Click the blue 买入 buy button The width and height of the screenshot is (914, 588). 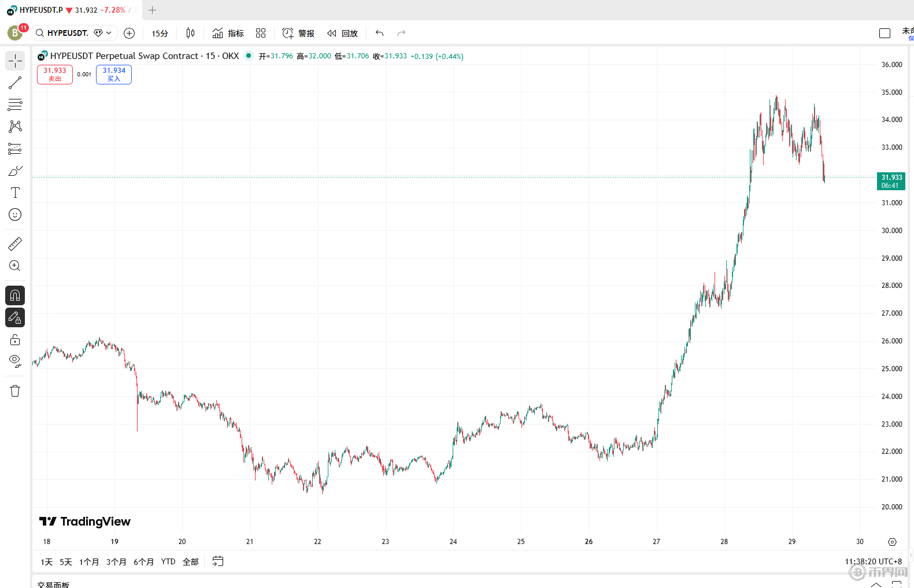point(114,75)
